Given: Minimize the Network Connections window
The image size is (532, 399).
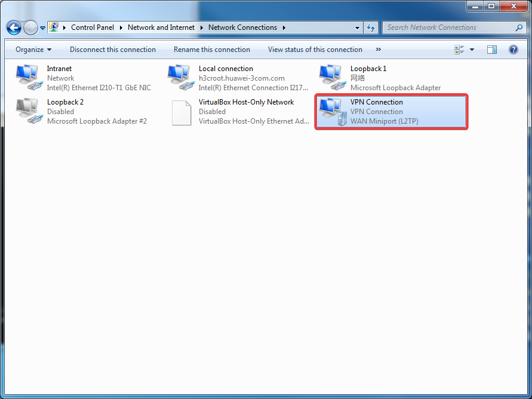Looking at the screenshot, I should (x=476, y=6).
